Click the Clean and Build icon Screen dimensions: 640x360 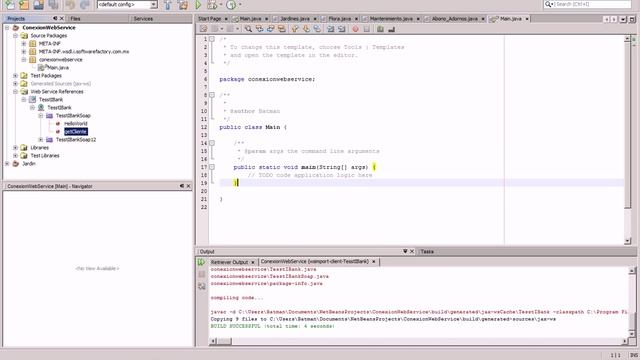tap(183, 4)
